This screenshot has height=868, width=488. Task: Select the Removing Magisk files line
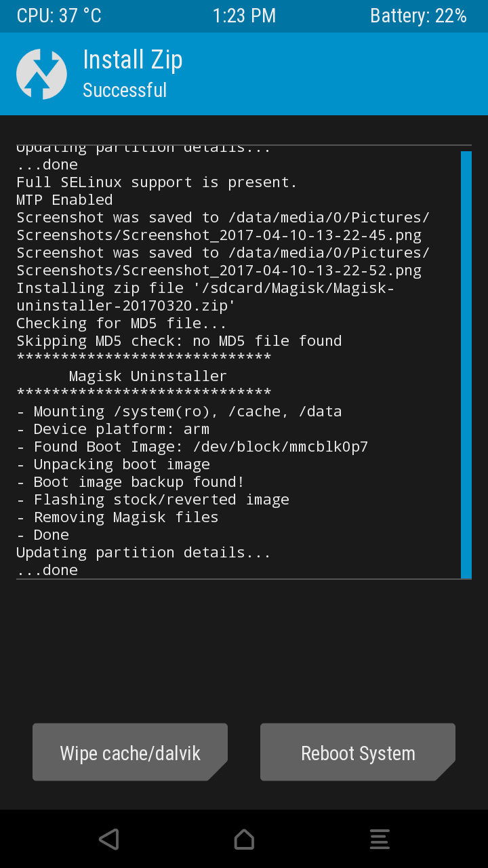(117, 517)
